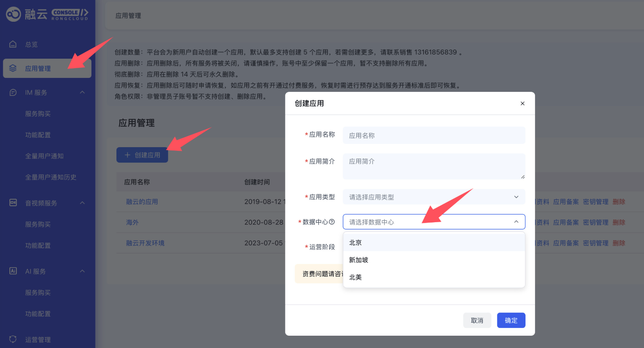Click the 音视频服务 video icon
Screen dimensions: 644x348
13,203
